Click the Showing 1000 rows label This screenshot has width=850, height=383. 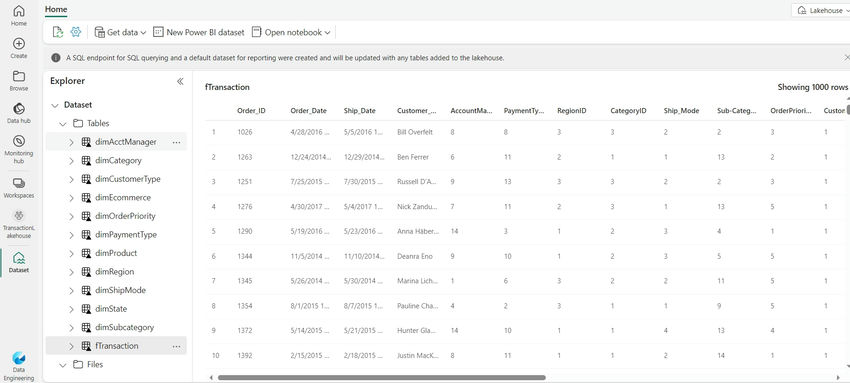[x=813, y=87]
